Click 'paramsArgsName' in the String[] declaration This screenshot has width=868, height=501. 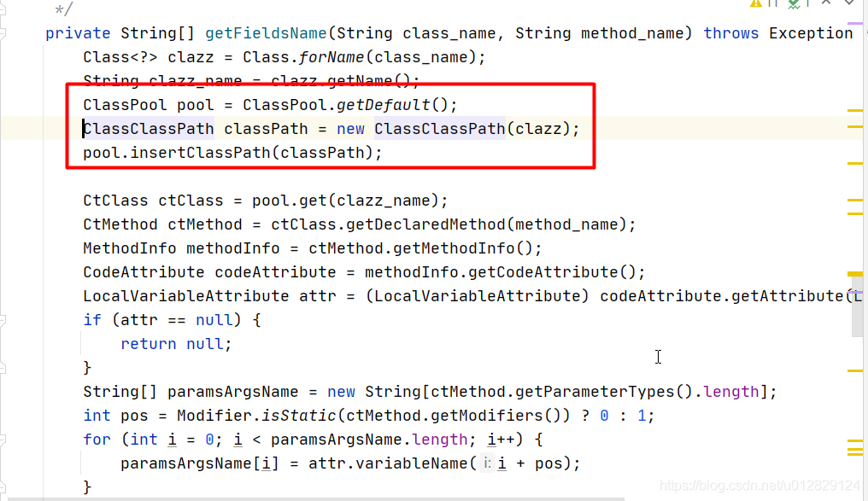(232, 392)
